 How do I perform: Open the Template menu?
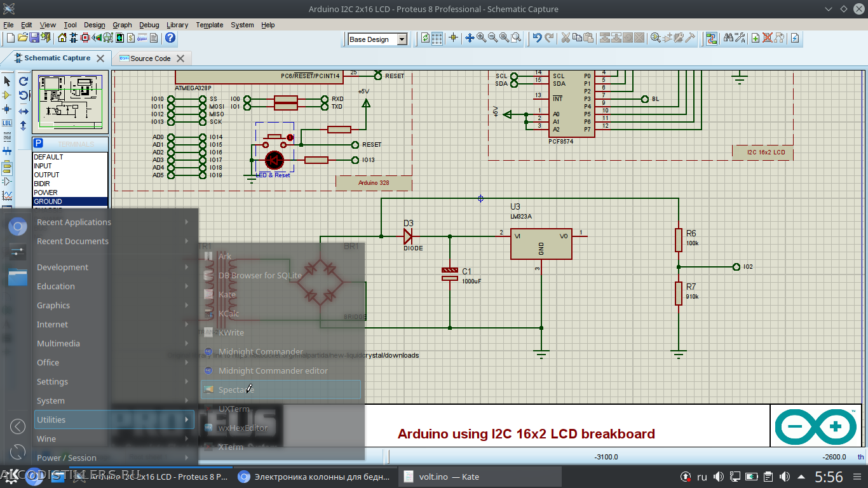click(x=209, y=25)
